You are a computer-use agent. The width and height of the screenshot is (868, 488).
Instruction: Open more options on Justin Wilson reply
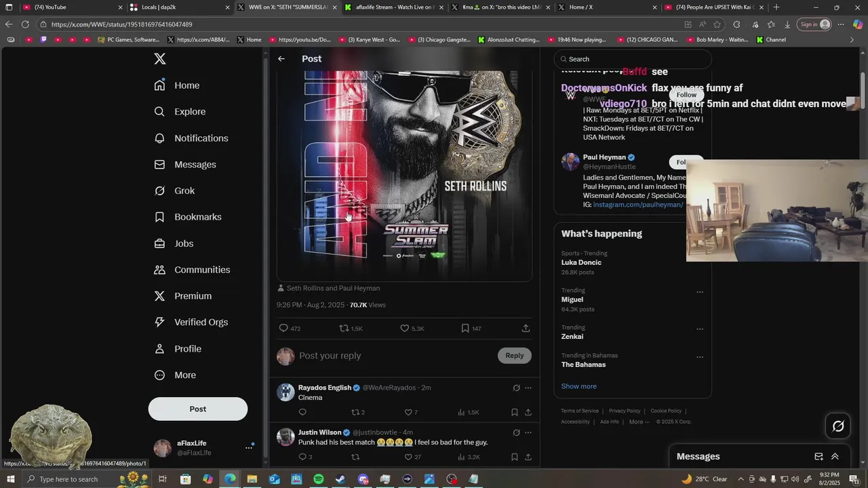528,432
